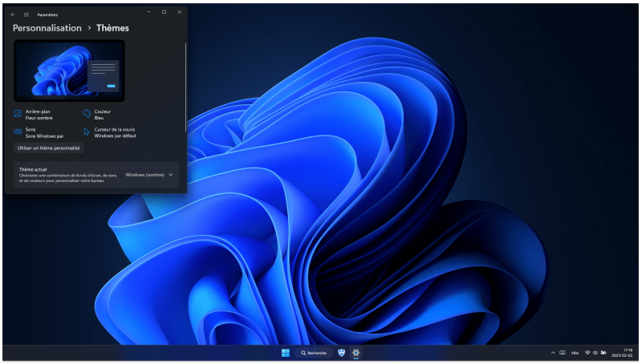Open the touch keyboard tray icon
Screen dimensions: 642x364
[x=563, y=353]
